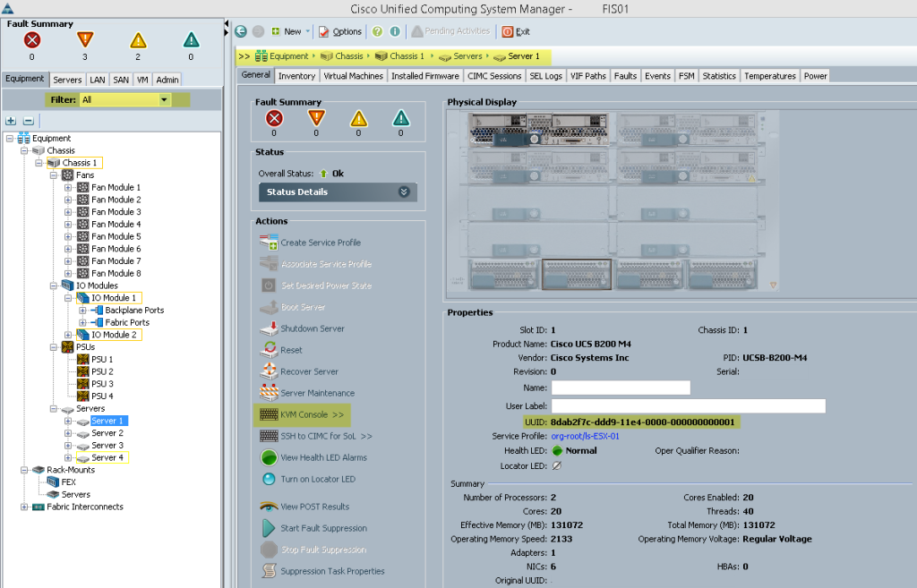
Task: Click the green back navigation arrow icon
Action: (x=240, y=31)
